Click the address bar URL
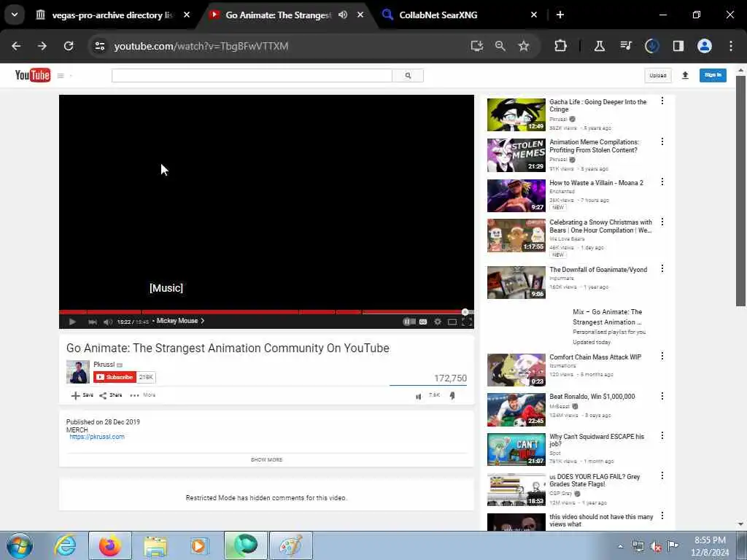This screenshot has height=560, width=747. tap(201, 46)
